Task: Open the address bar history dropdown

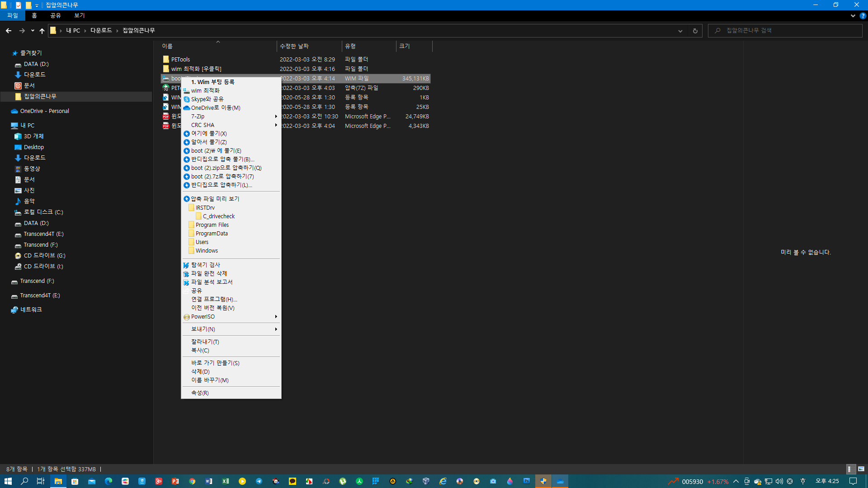Action: click(680, 31)
